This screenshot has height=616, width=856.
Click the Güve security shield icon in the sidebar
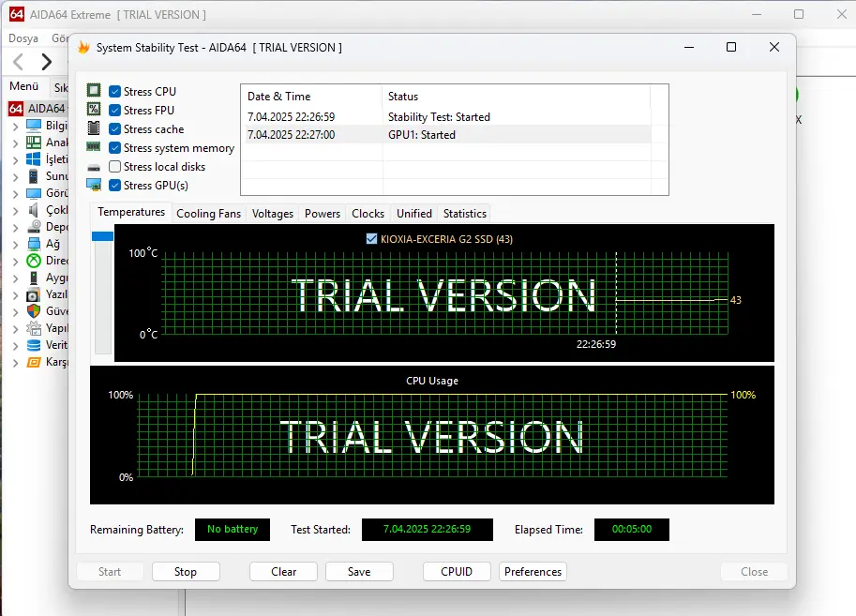[x=34, y=311]
